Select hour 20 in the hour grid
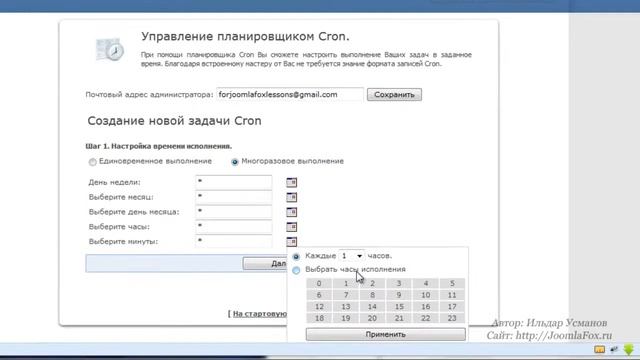Screen dimensions: 640x360 point(372,318)
